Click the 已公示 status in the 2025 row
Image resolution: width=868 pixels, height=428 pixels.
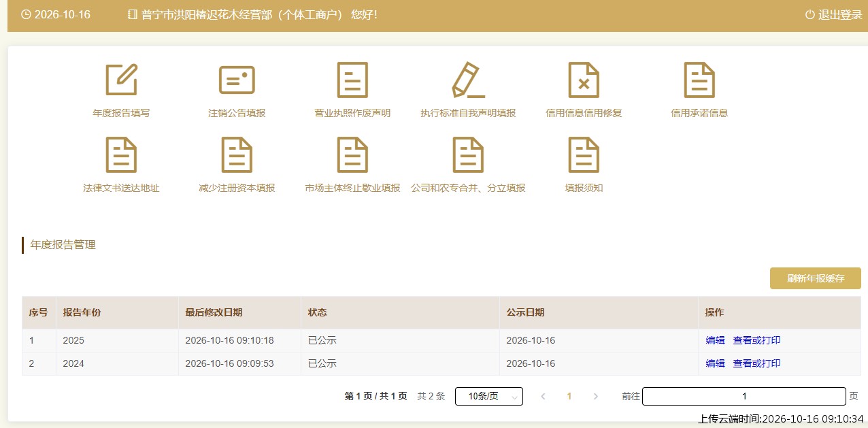322,340
